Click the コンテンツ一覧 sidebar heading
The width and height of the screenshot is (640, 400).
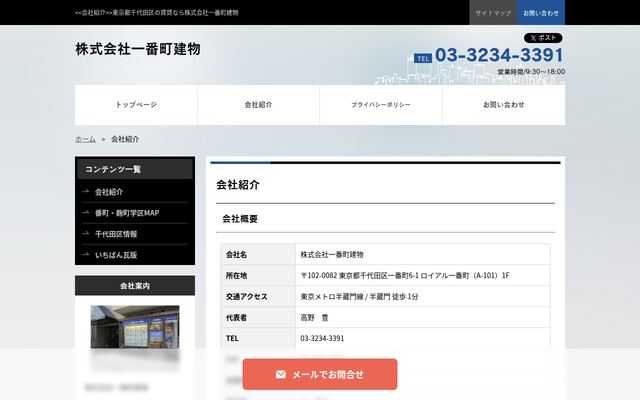[x=135, y=169]
